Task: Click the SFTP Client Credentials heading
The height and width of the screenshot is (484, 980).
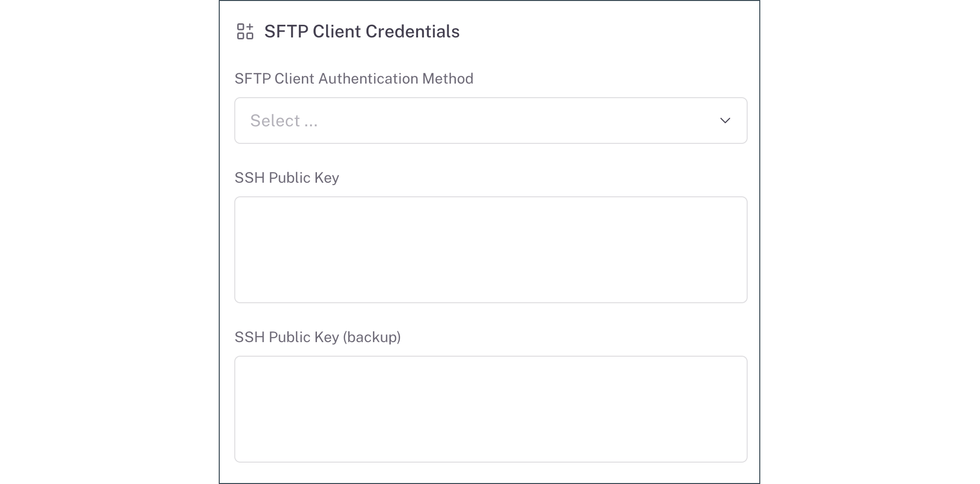Action: (361, 31)
